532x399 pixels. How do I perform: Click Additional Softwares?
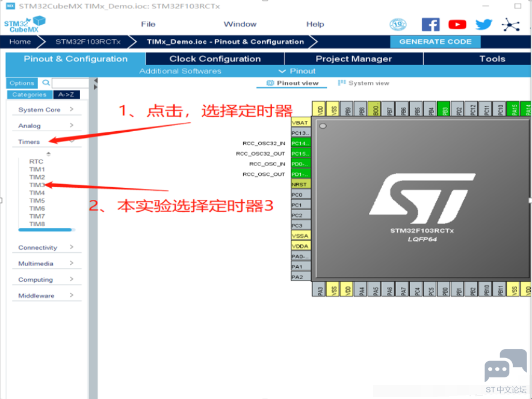click(180, 71)
